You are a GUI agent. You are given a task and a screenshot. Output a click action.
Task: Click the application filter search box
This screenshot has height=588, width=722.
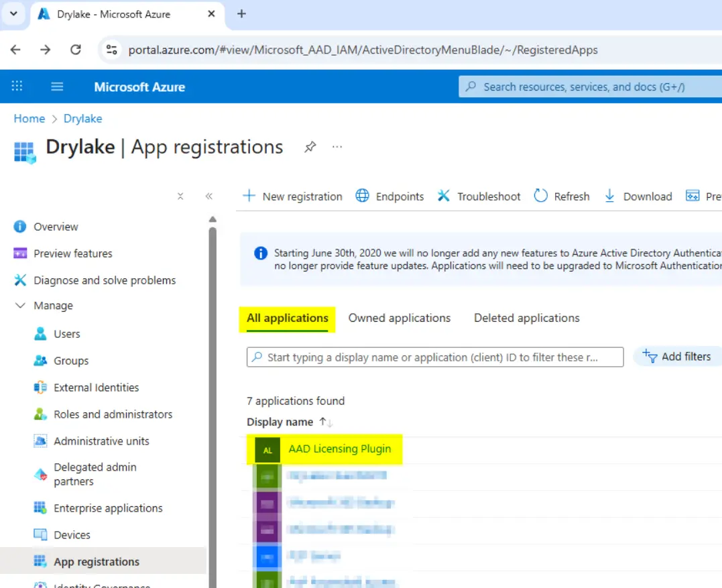click(x=434, y=357)
